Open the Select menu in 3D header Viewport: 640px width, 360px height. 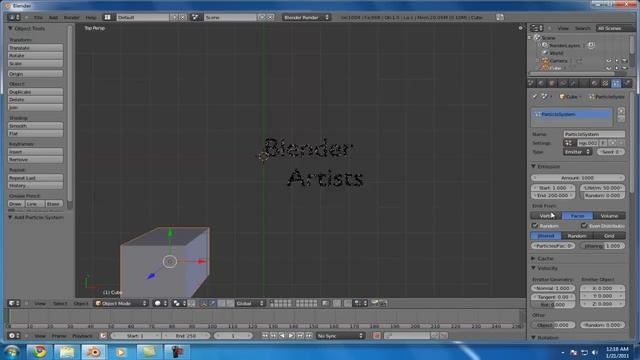pos(60,303)
